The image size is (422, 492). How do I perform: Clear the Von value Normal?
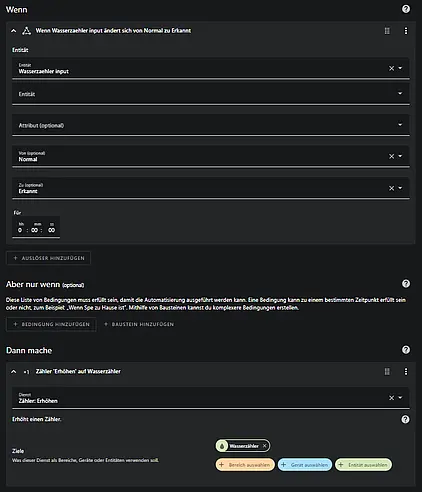click(x=391, y=156)
